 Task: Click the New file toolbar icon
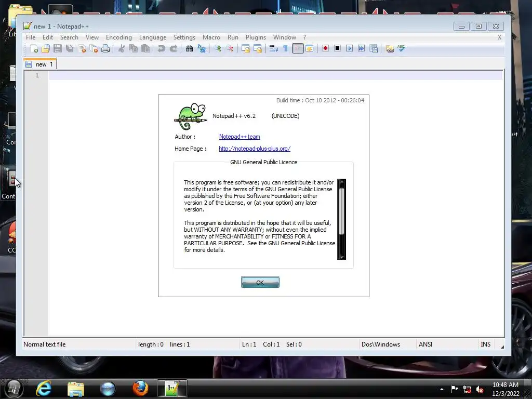coord(34,48)
